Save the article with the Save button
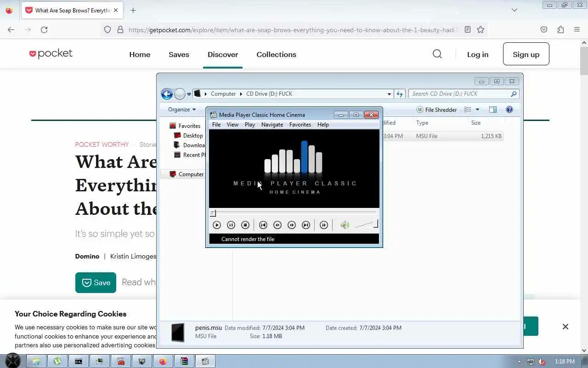Image resolution: width=588 pixels, height=368 pixels. (x=96, y=282)
